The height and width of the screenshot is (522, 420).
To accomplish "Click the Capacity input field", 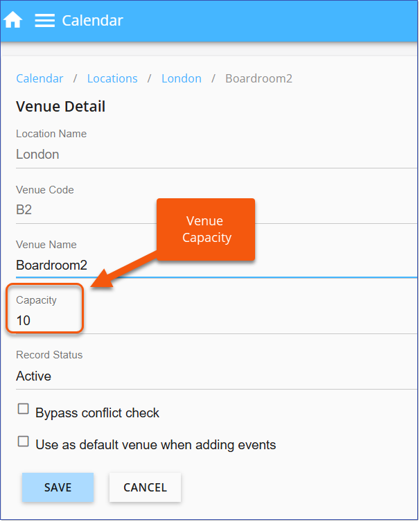I will tap(208, 320).
